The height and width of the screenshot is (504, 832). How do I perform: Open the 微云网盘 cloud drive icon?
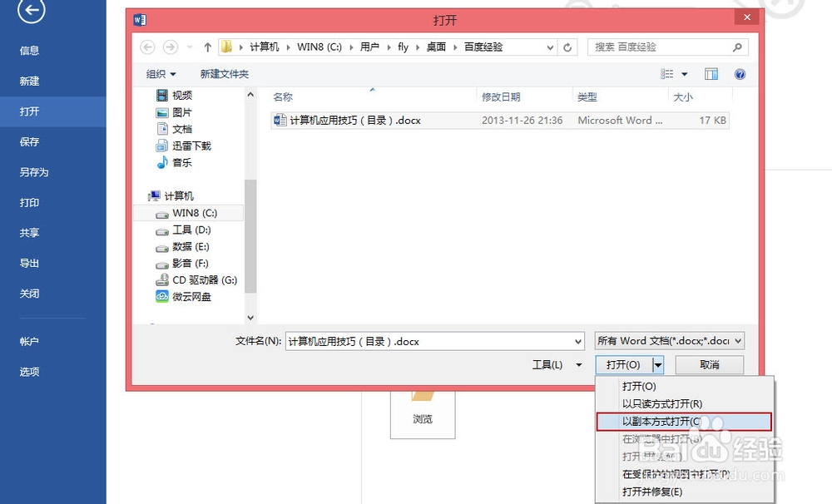coord(163,297)
